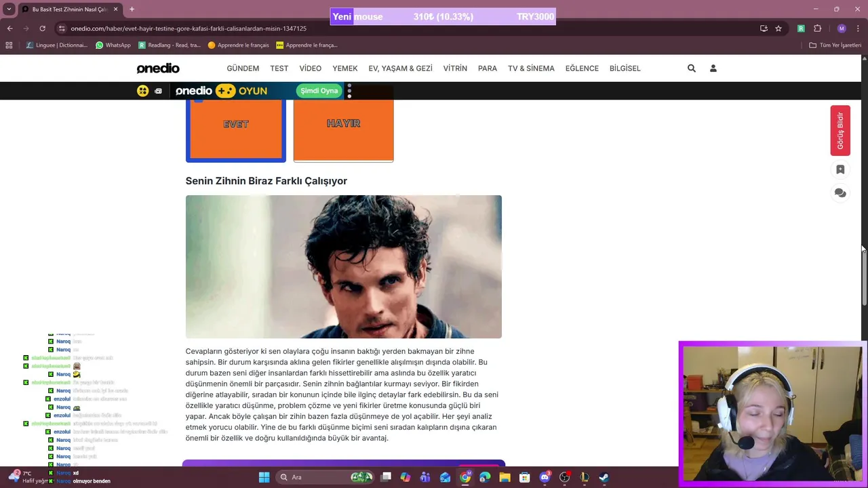The height and width of the screenshot is (488, 868).
Task: Open Outlook in taskbar
Action: point(445,477)
